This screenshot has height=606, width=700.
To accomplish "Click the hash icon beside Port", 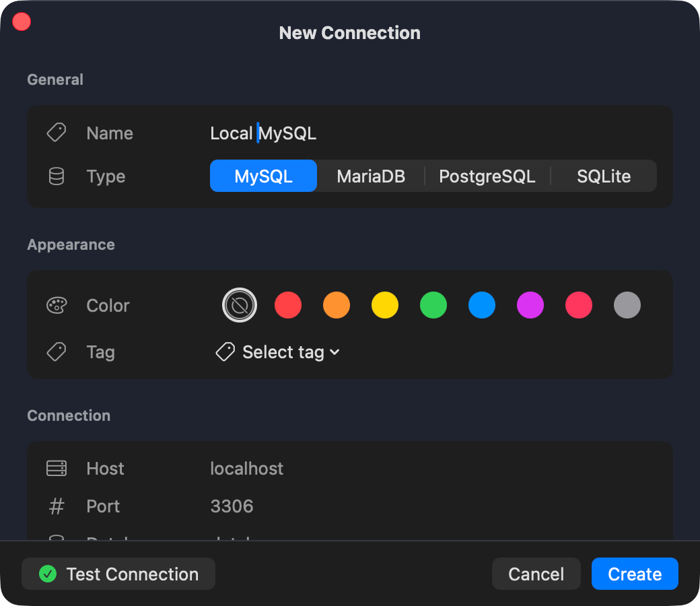I will pyautogui.click(x=56, y=506).
